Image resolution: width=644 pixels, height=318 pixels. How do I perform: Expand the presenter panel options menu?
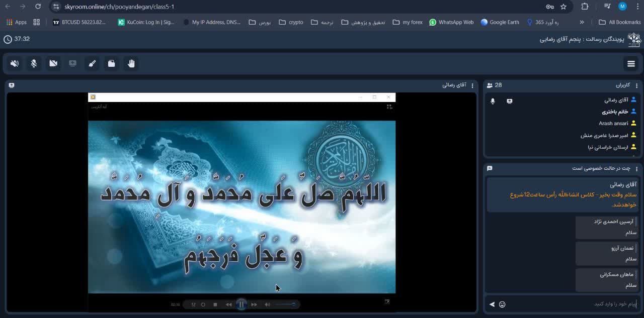pyautogui.click(x=472, y=85)
